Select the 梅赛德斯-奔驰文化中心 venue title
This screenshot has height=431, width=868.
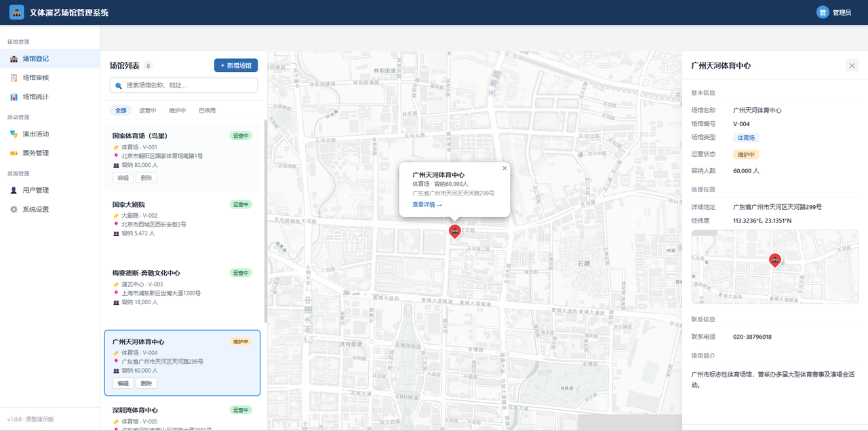click(x=146, y=273)
